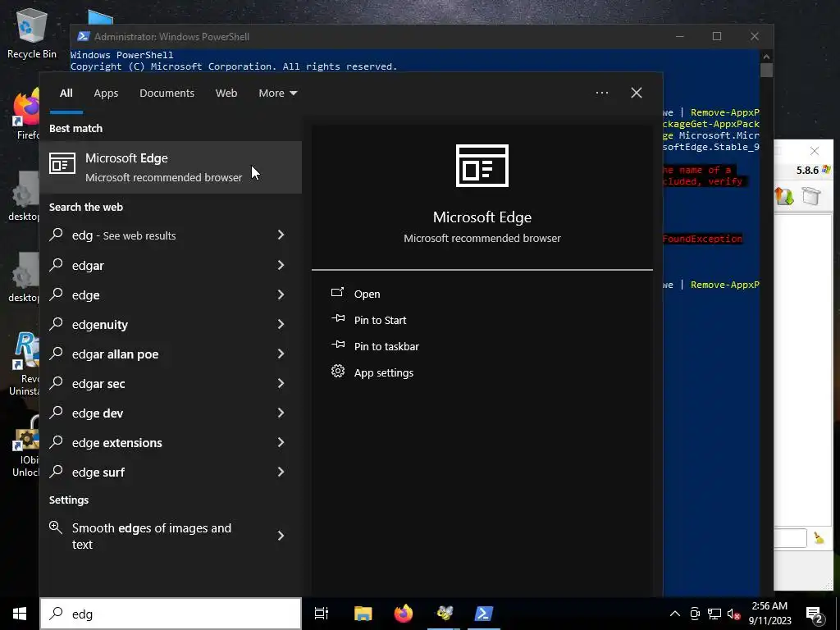
Task: Click the taskbar clock showing 2:56 AM
Action: (769, 614)
